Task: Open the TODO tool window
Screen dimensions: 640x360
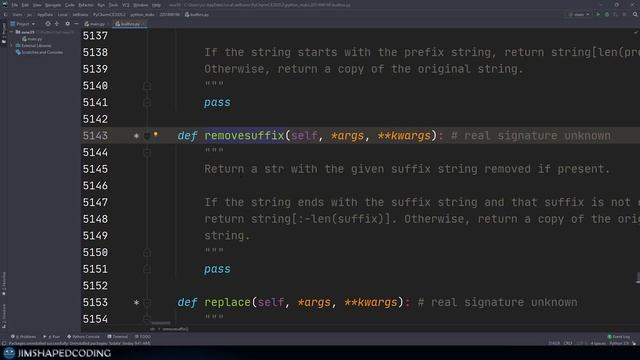Action: pyautogui.click(x=143, y=337)
